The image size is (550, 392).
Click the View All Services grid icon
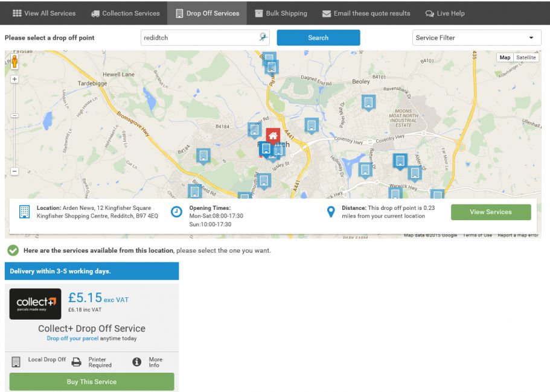pos(17,13)
